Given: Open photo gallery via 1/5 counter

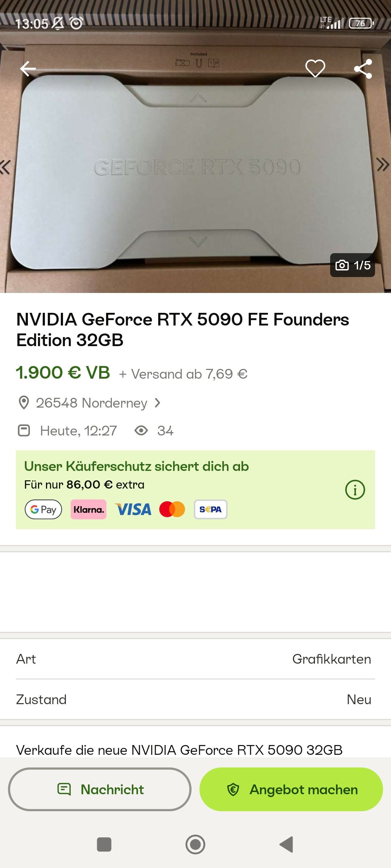Looking at the screenshot, I should point(353,265).
